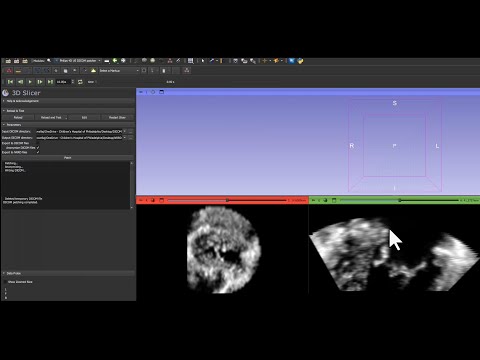Click the Edit button

point(84,118)
